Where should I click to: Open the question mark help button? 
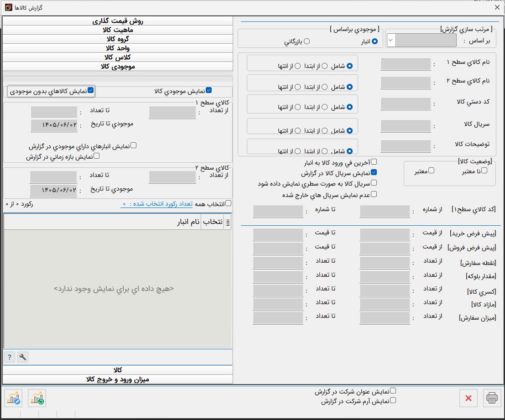coord(10,357)
